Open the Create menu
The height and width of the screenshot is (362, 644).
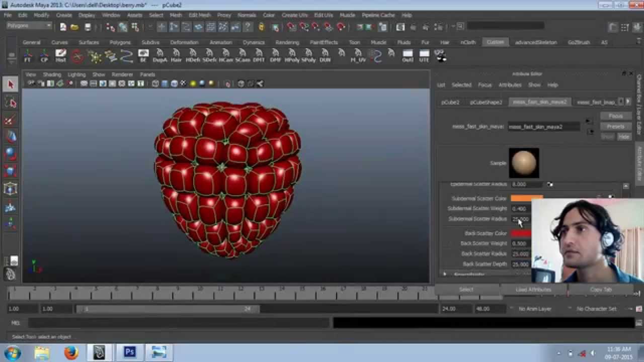64,15
